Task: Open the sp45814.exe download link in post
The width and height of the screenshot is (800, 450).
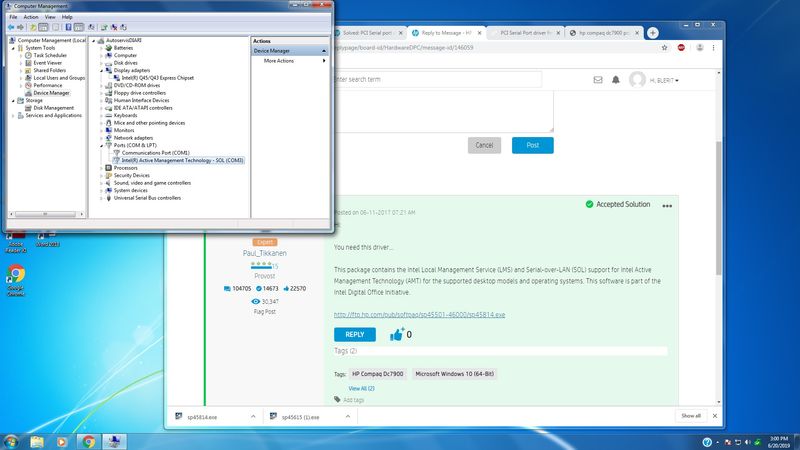Action: [x=419, y=315]
